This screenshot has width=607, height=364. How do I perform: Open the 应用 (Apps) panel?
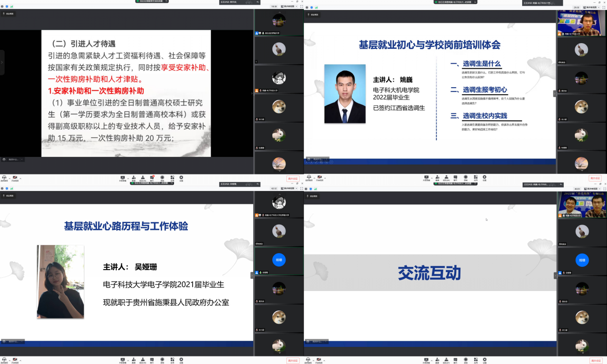(x=172, y=177)
